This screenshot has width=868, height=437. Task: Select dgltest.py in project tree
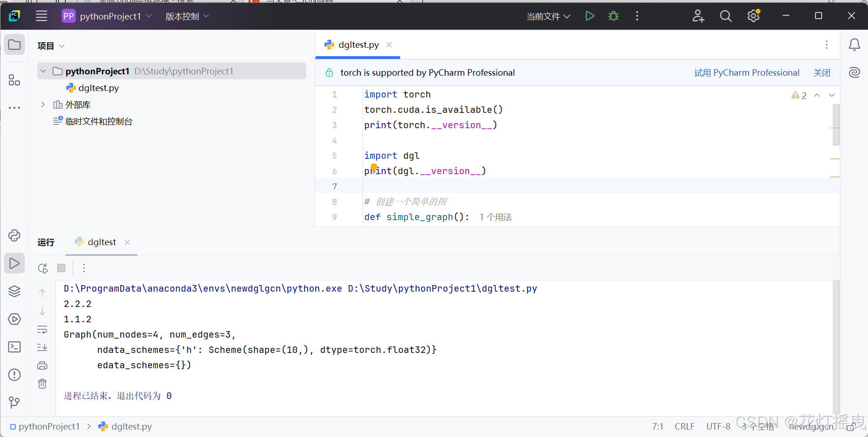point(92,88)
